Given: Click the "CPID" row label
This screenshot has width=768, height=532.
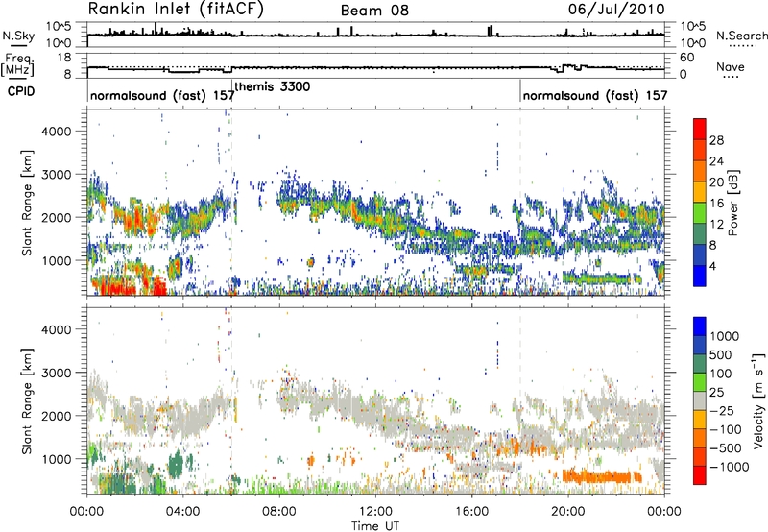Looking at the screenshot, I should point(21,91).
